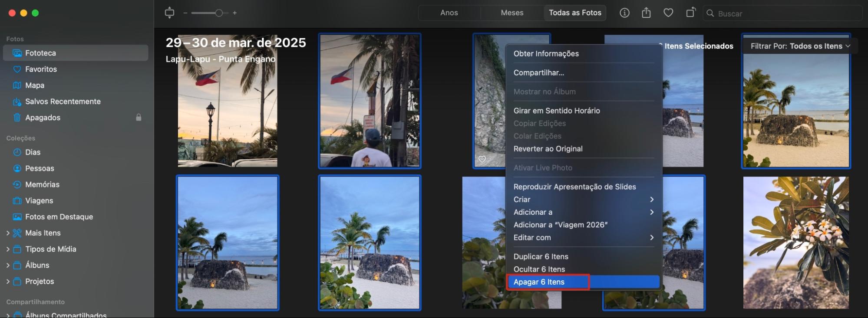Select the sunset flag and lamp post photo

tap(228, 101)
